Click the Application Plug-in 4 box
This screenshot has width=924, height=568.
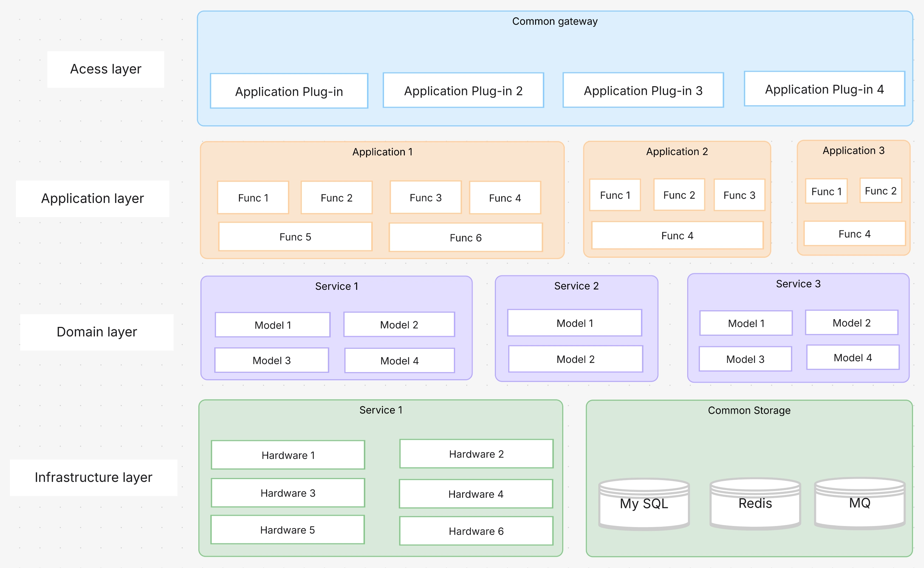824,89
